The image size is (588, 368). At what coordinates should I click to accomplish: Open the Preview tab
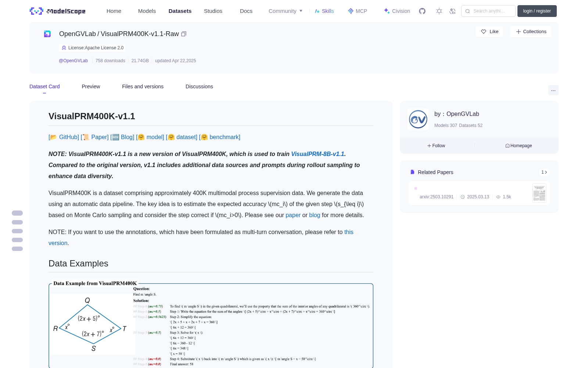(x=91, y=86)
